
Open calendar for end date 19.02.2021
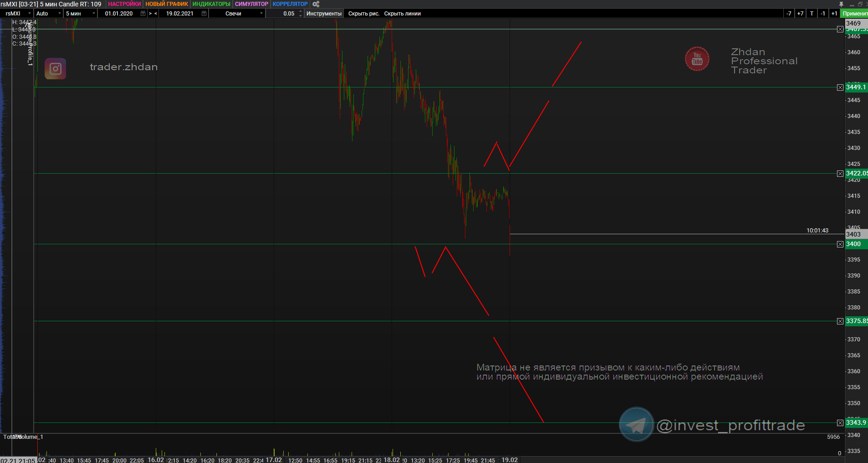pos(204,14)
